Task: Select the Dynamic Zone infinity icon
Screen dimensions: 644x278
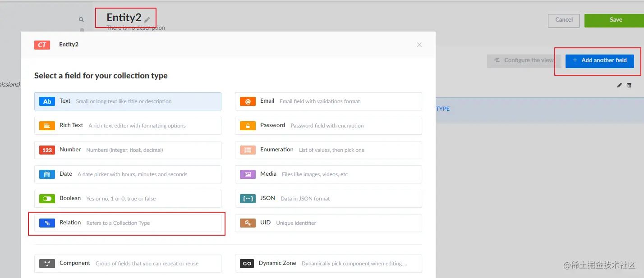Action: point(247,264)
